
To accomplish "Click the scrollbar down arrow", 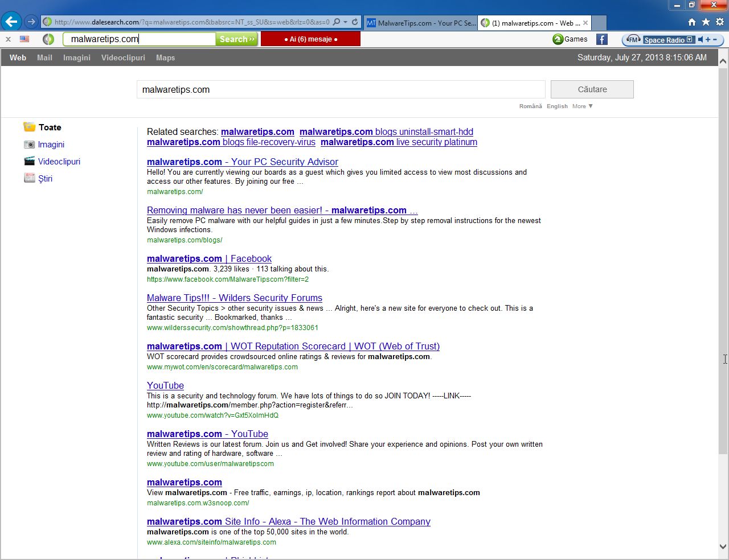I will point(723,547).
